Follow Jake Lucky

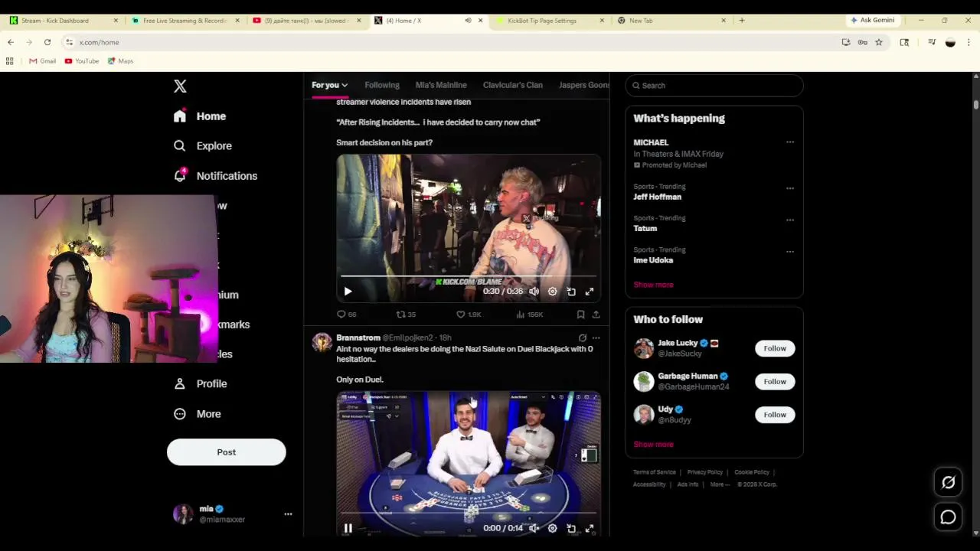(x=775, y=349)
